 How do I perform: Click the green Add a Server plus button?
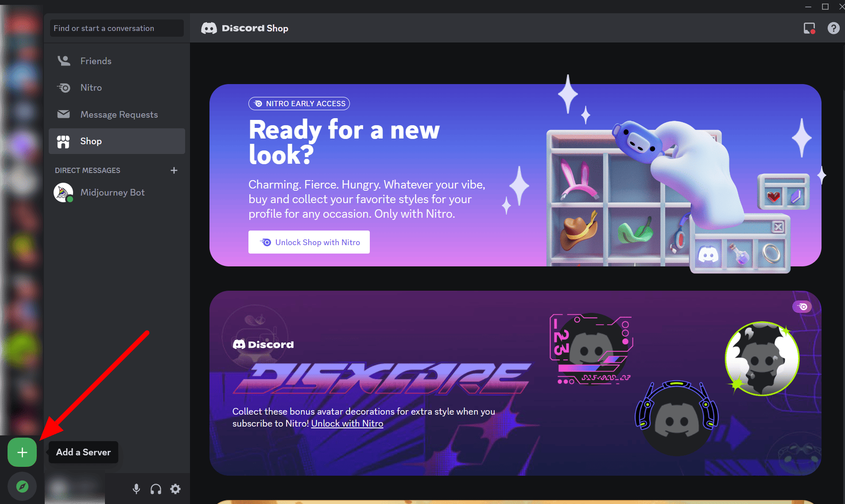click(x=22, y=452)
